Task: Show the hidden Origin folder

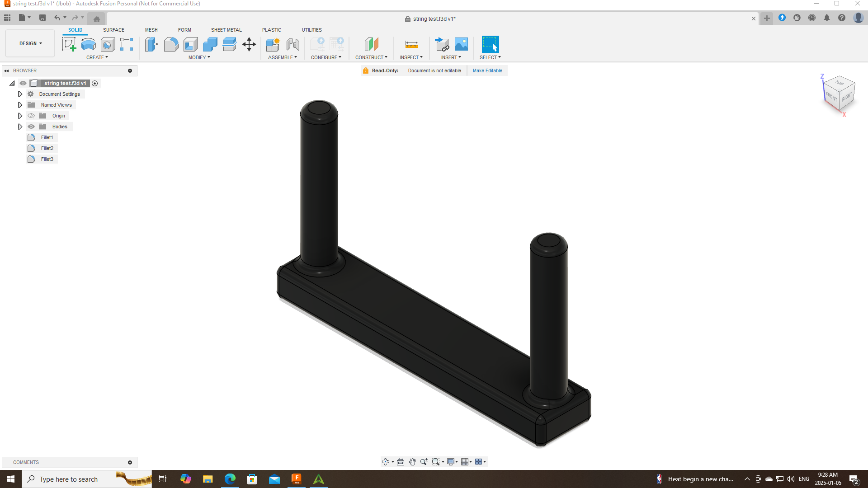Action: click(31, 116)
